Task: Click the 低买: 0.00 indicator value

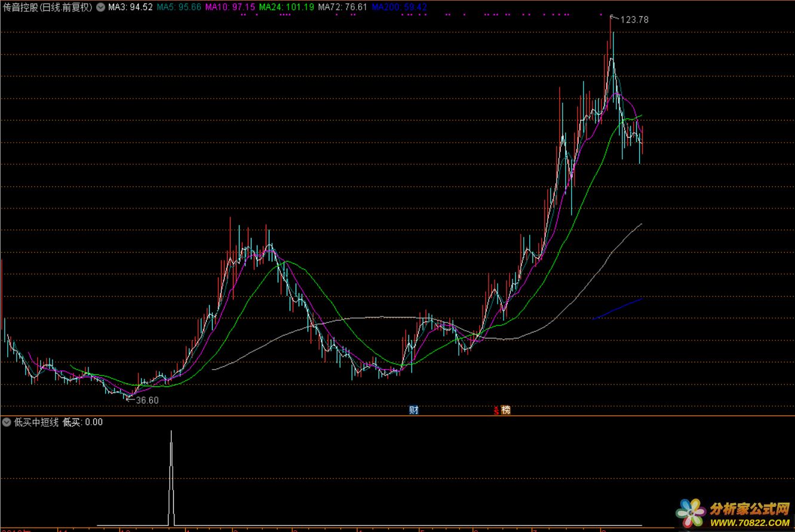Action: pyautogui.click(x=82, y=422)
